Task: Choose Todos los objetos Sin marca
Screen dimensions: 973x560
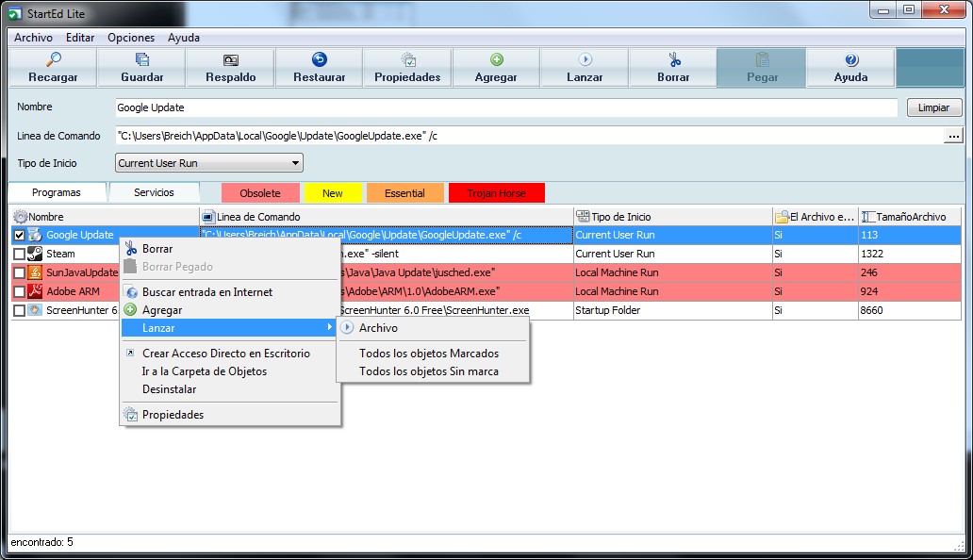Action: 433,371
